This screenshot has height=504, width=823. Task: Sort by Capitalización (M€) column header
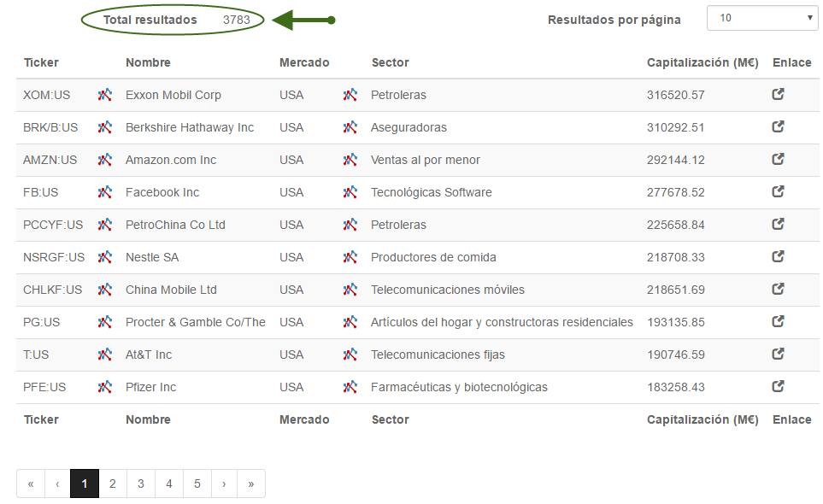702,62
